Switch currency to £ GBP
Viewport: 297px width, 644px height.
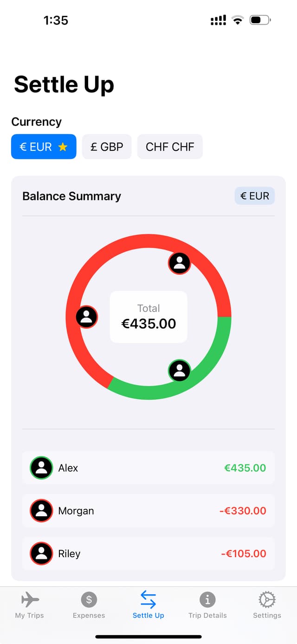107,147
